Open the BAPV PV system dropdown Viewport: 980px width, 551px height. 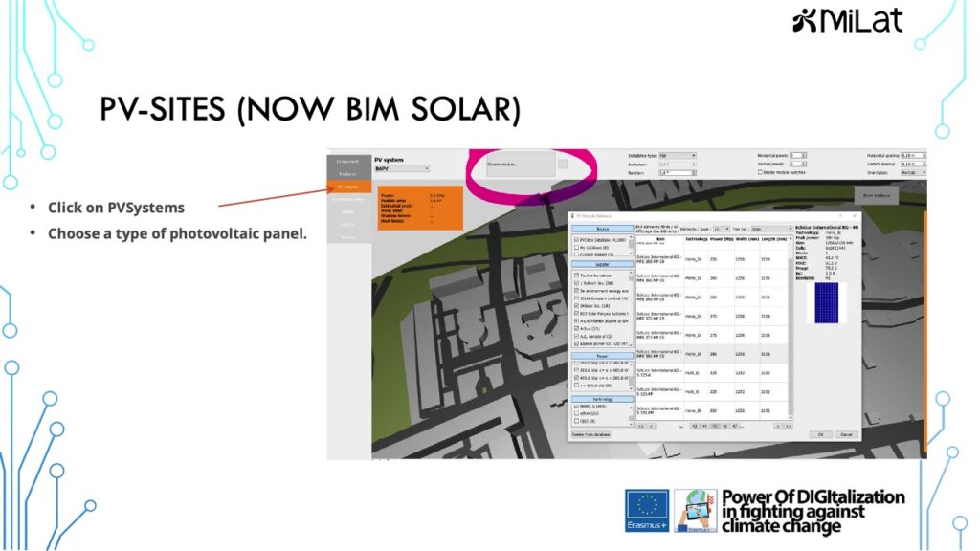click(x=401, y=168)
